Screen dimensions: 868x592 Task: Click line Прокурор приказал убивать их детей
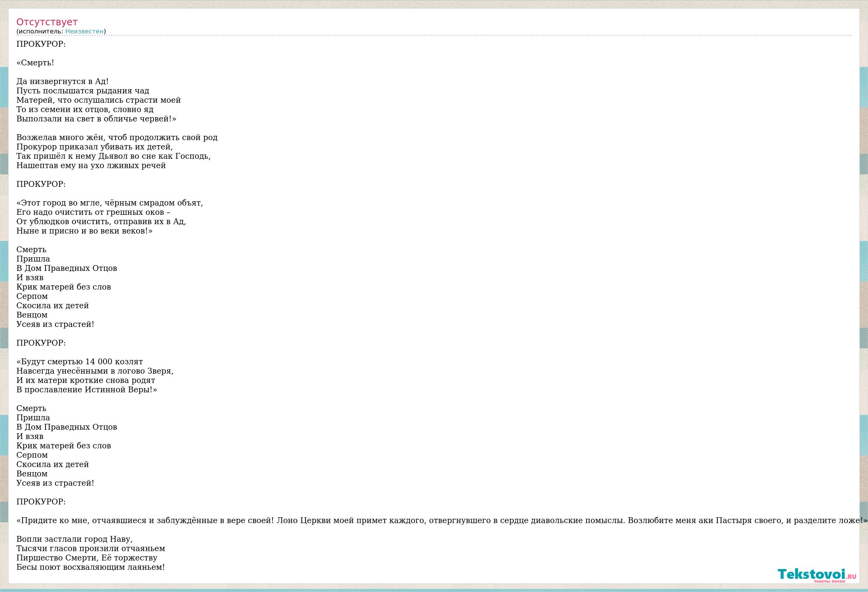coord(95,147)
